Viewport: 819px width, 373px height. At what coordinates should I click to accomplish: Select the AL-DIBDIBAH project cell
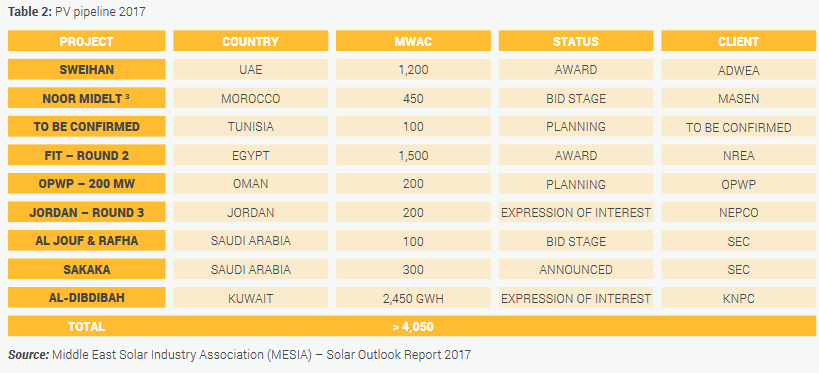[87, 298]
